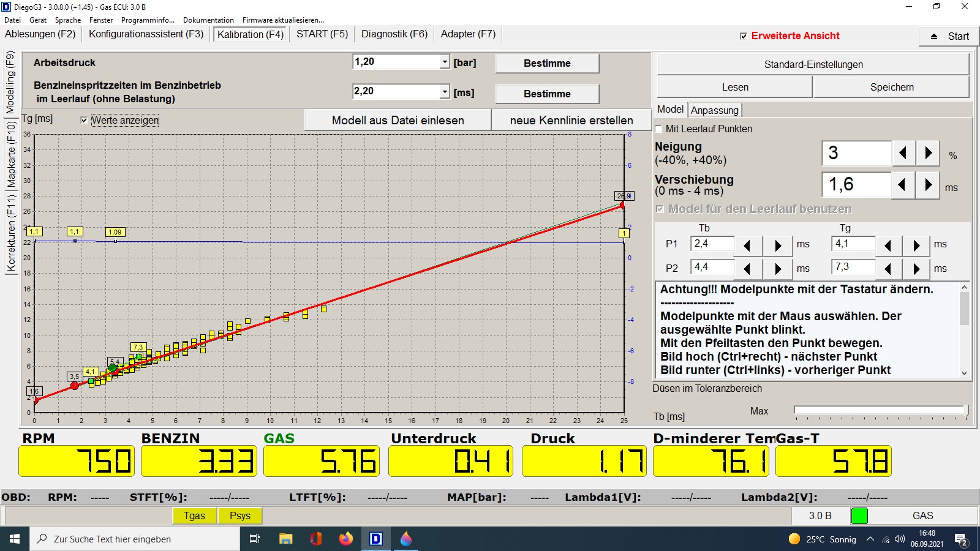Open Office icon on taskbar
Viewport: 980px width, 551px height.
click(x=316, y=539)
